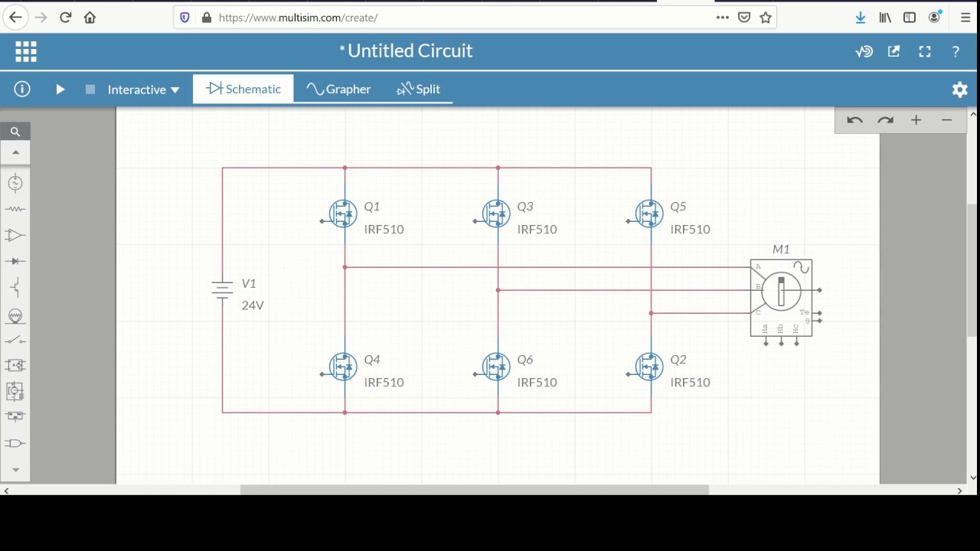
Task: Open the relay/controlled sources component group
Action: (15, 365)
